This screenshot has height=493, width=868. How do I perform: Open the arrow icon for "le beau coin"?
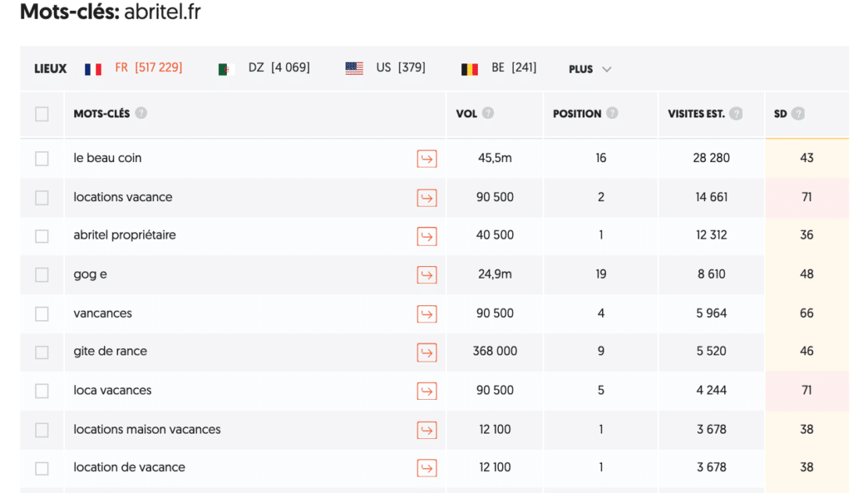pyautogui.click(x=426, y=159)
